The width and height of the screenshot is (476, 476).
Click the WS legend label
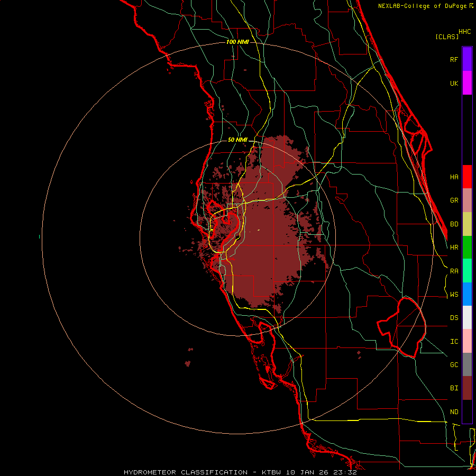[x=454, y=295]
